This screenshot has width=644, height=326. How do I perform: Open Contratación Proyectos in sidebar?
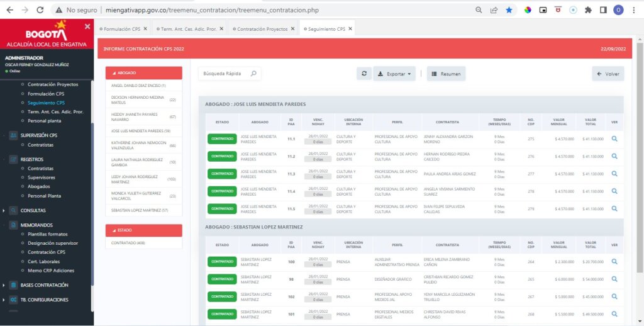point(53,84)
